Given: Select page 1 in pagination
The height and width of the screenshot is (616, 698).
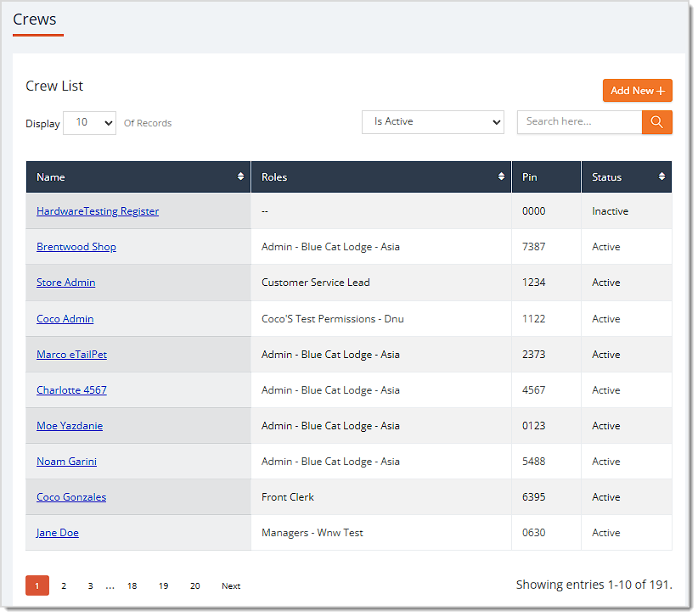Looking at the screenshot, I should 37,585.
